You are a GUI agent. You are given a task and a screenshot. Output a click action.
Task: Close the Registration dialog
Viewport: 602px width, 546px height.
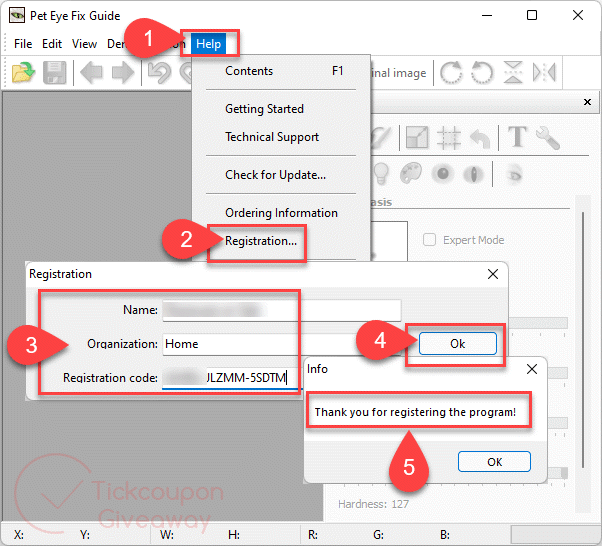coord(493,274)
